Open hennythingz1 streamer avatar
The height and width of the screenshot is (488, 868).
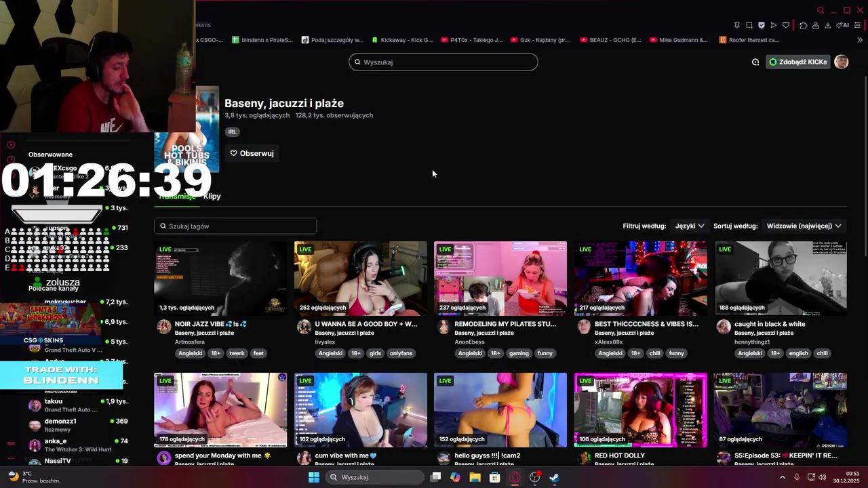click(x=724, y=327)
